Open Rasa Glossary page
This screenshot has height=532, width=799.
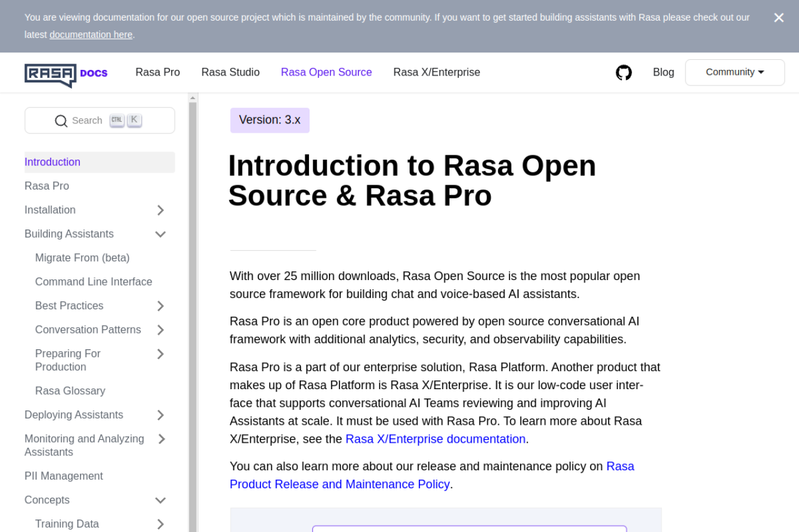(x=70, y=391)
